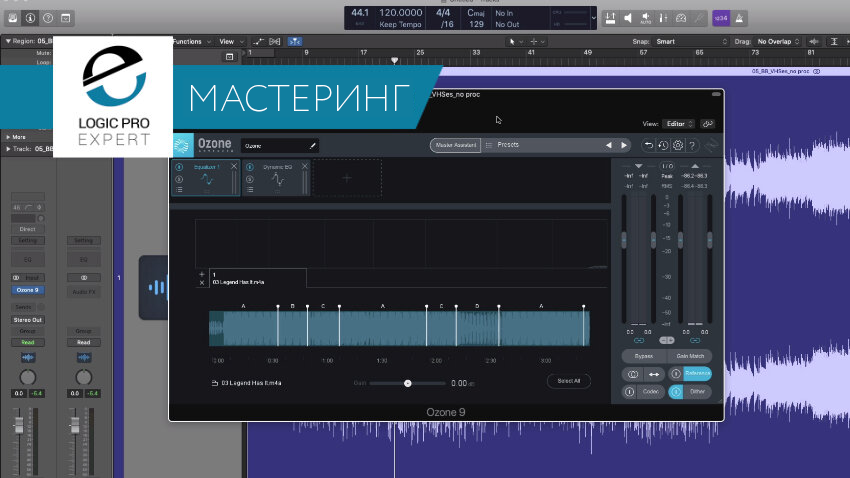
Task: Go to previous Ozone preset arrow
Action: pos(609,145)
